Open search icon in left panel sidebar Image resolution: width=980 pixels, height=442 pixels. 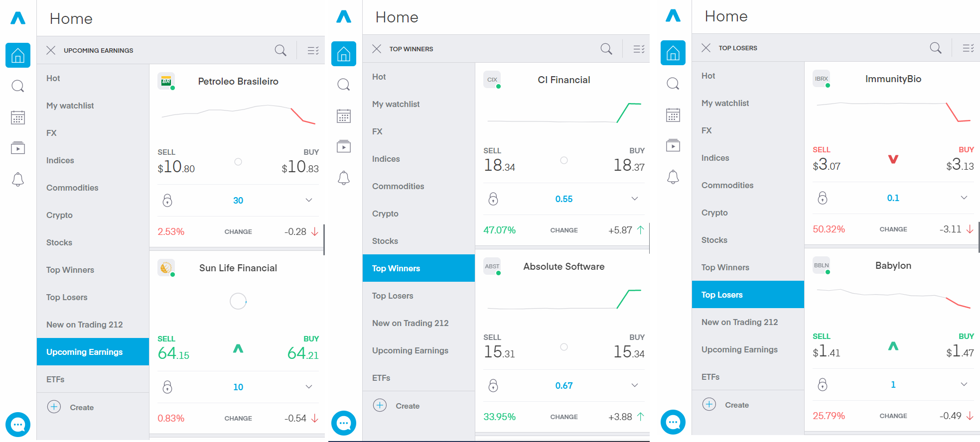coord(18,86)
